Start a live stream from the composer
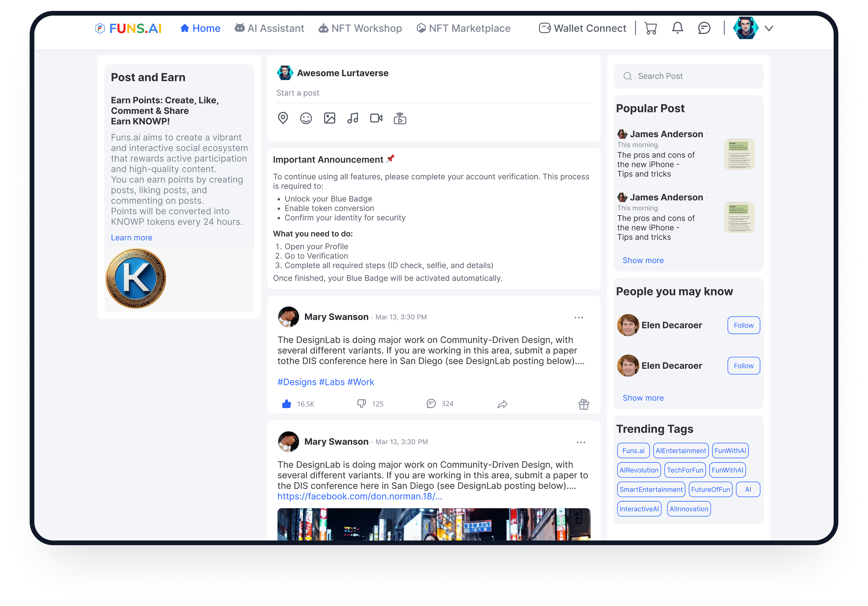Image resolution: width=868 pixels, height=606 pixels. click(400, 118)
